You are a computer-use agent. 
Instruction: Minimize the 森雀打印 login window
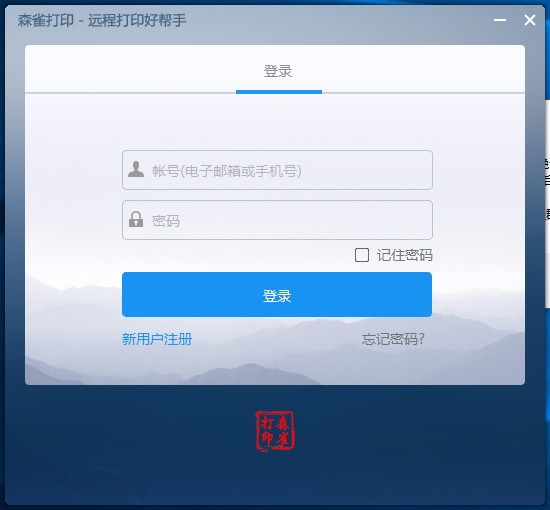point(499,20)
